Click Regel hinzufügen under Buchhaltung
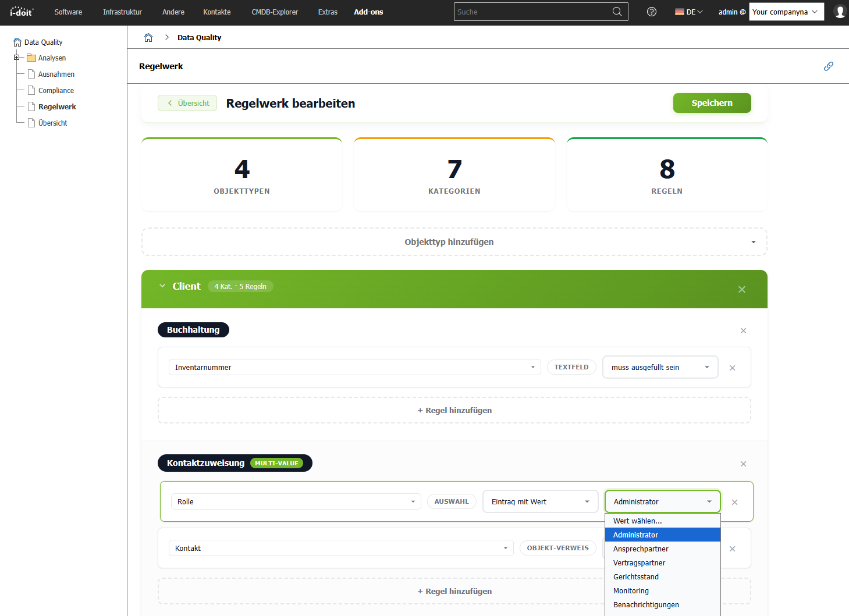849x616 pixels. pyautogui.click(x=454, y=410)
